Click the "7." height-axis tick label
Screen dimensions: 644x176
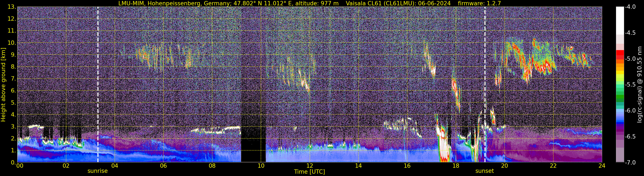[13, 79]
